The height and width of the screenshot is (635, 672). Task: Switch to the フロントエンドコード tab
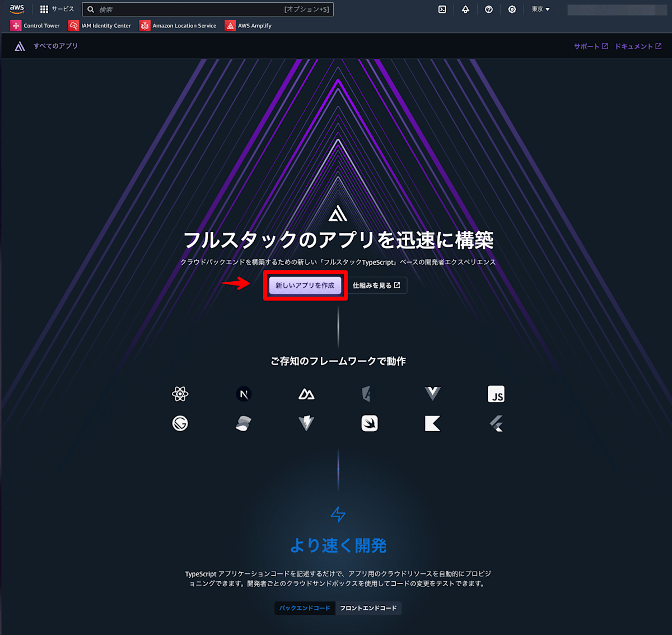point(368,608)
